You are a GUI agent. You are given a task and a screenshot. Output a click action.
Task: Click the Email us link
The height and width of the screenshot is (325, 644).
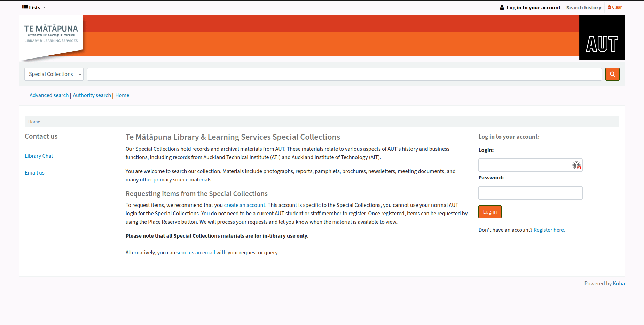click(x=34, y=173)
